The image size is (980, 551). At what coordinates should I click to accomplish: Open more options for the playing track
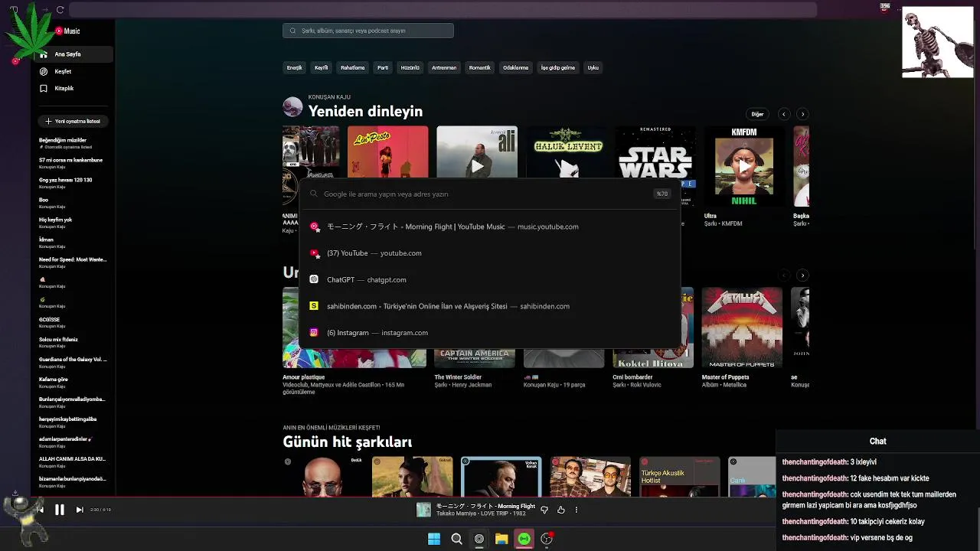click(x=577, y=510)
